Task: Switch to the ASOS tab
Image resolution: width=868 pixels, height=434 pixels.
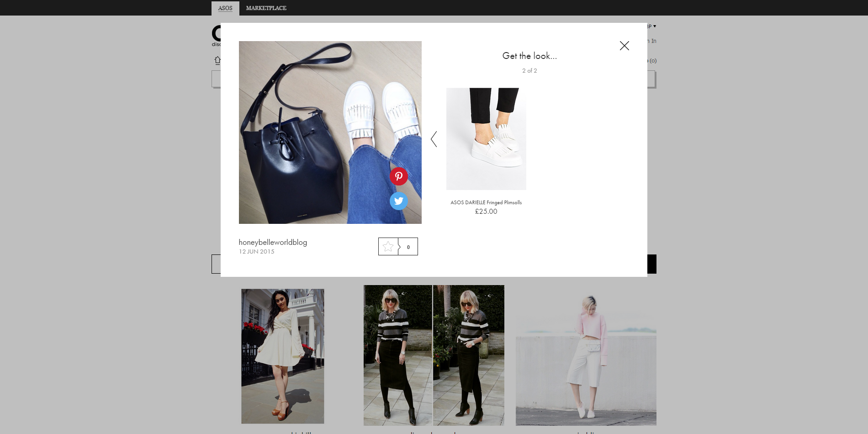Action: [x=225, y=8]
